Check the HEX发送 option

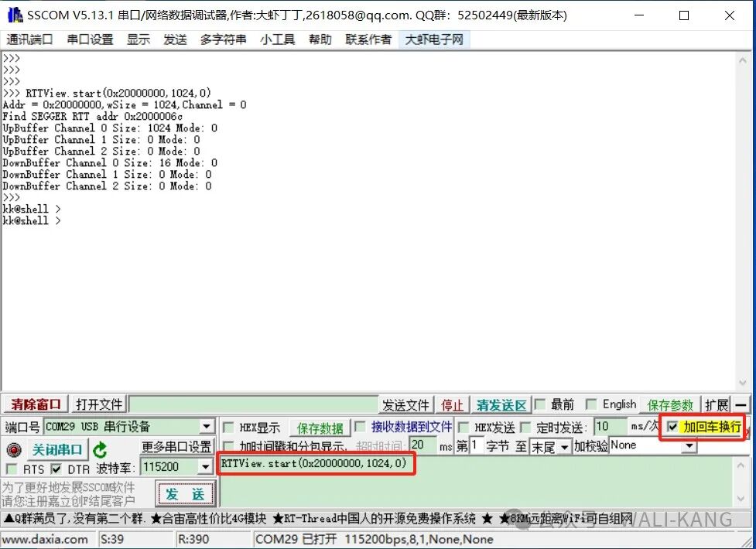coord(464,427)
